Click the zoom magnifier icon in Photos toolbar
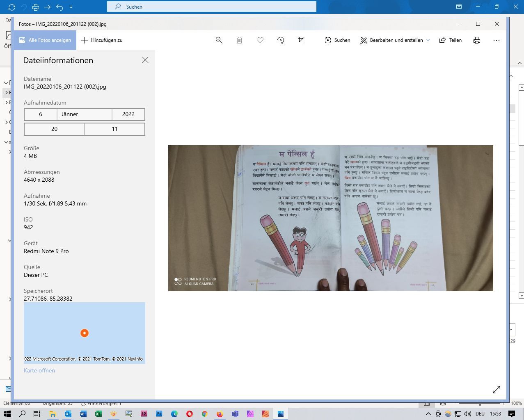Viewport: 524px width, 420px height. [219, 40]
